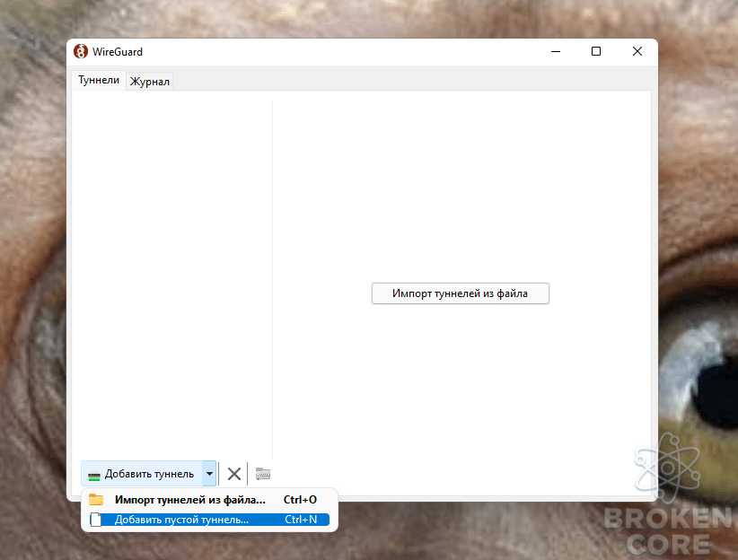Click the WireGuard logo in title bar

point(81,51)
